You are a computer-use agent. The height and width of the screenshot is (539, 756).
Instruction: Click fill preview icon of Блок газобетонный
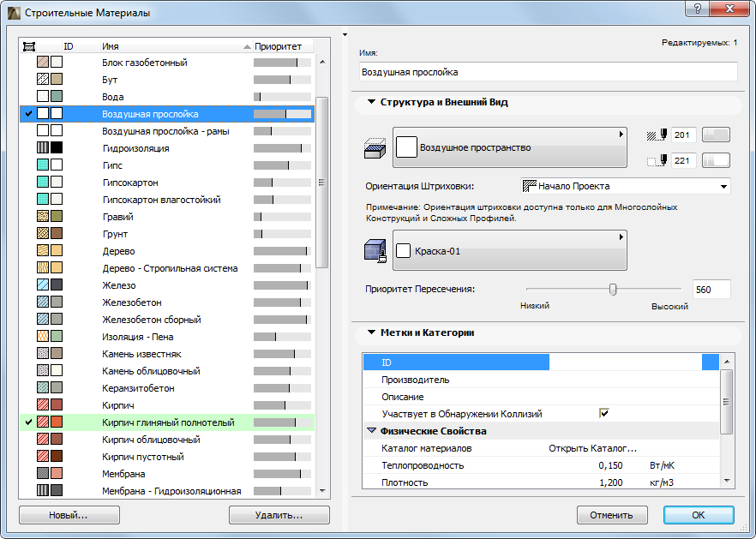(43, 62)
